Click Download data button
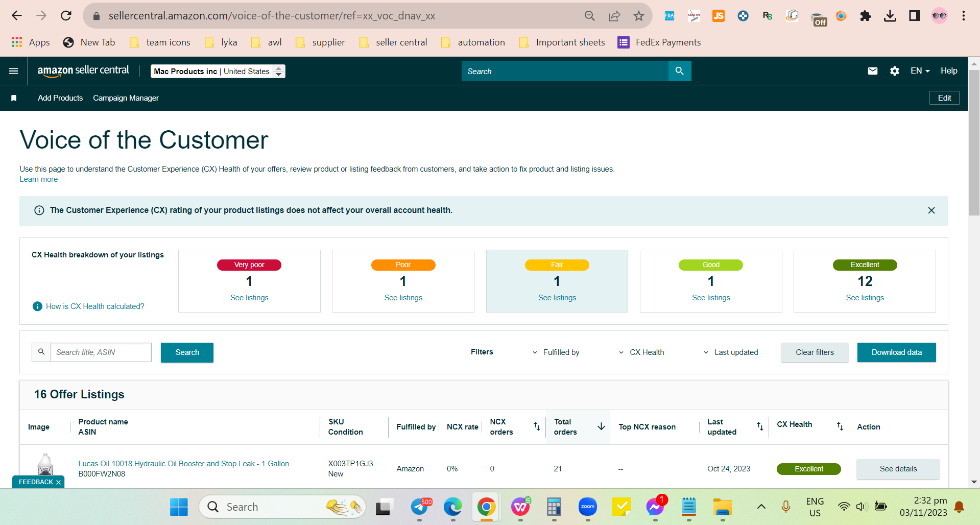Screen dimensions: 980x525 897,352
